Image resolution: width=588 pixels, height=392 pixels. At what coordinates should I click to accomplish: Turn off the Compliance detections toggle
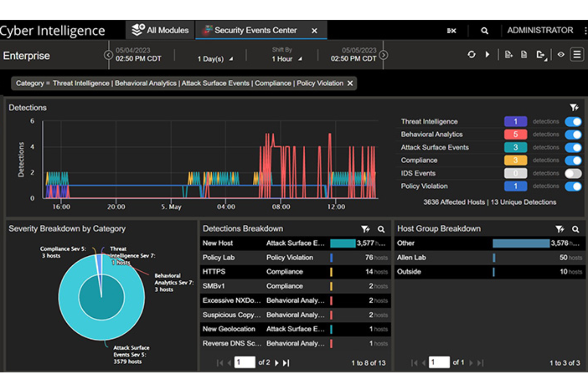point(574,160)
